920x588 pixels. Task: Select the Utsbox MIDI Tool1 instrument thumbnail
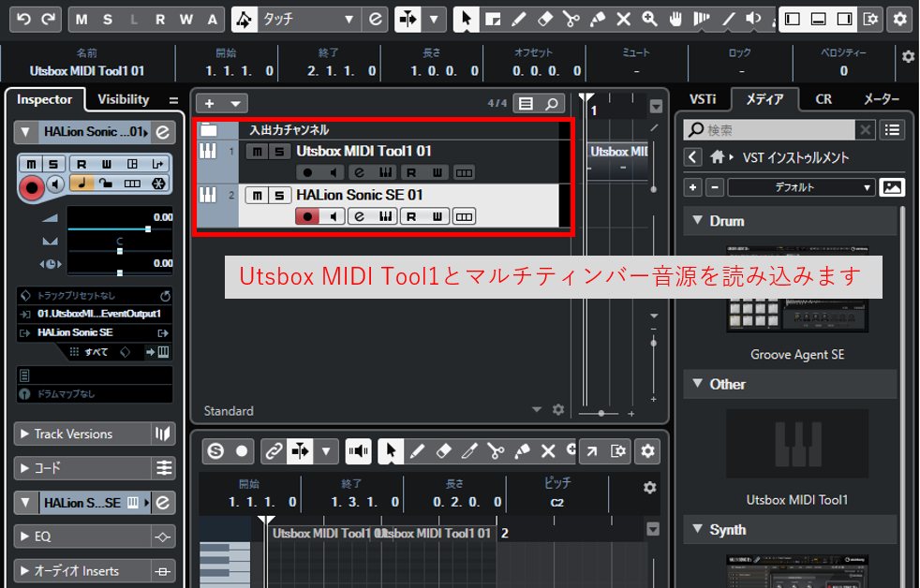pyautogui.click(x=797, y=444)
